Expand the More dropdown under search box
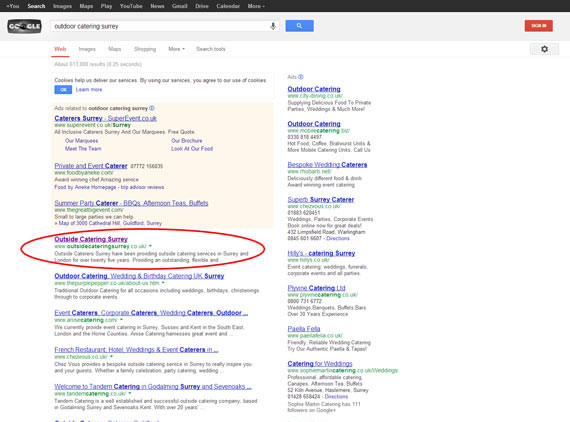This screenshot has height=422, width=570. click(176, 49)
